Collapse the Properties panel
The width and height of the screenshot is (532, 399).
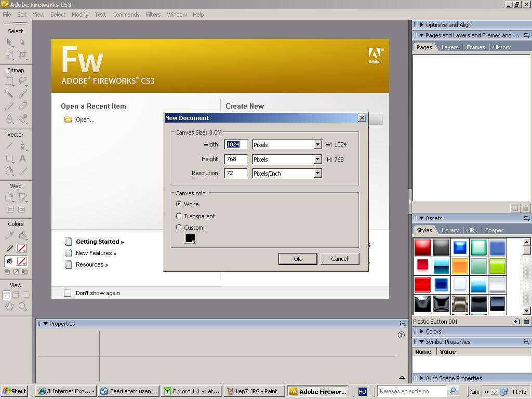point(46,324)
